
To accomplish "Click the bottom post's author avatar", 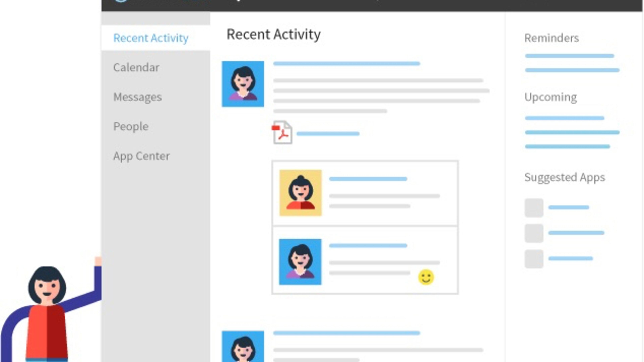I will point(243,347).
